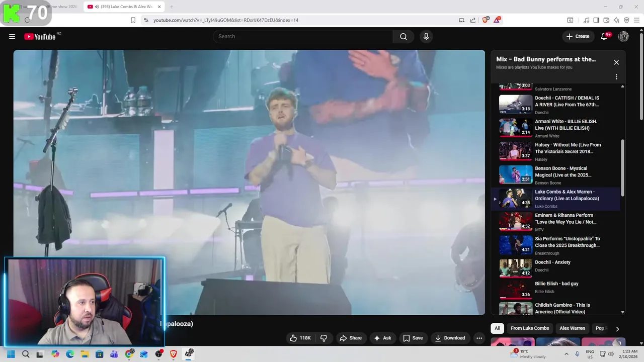
Task: Click the Ask button
Action: [x=382, y=338]
